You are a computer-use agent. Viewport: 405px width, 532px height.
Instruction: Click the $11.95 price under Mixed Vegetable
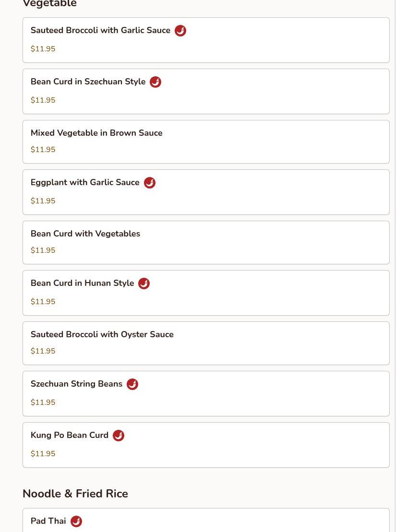pyautogui.click(x=43, y=150)
